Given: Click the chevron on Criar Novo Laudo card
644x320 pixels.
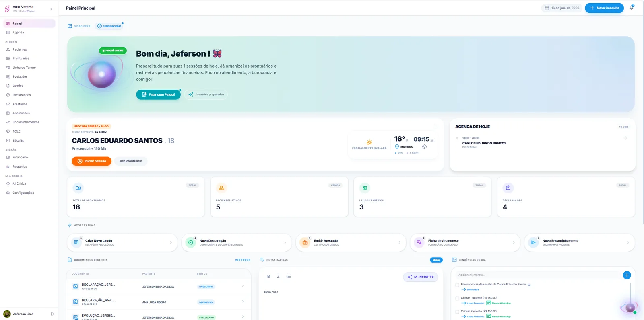Looking at the screenshot, I should pyautogui.click(x=171, y=242).
